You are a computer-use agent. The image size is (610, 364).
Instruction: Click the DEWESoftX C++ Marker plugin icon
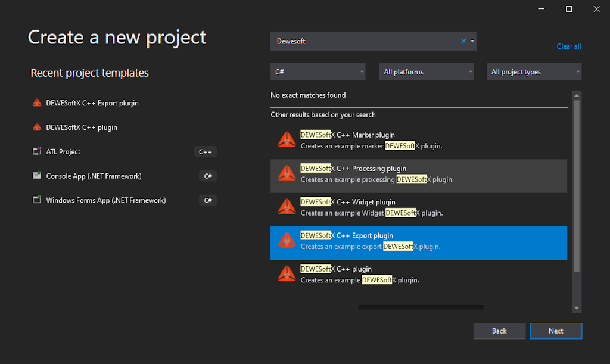point(287,139)
